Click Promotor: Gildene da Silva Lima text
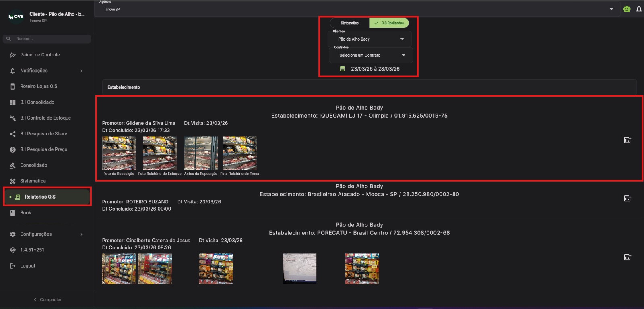644x309 pixels. click(138, 123)
